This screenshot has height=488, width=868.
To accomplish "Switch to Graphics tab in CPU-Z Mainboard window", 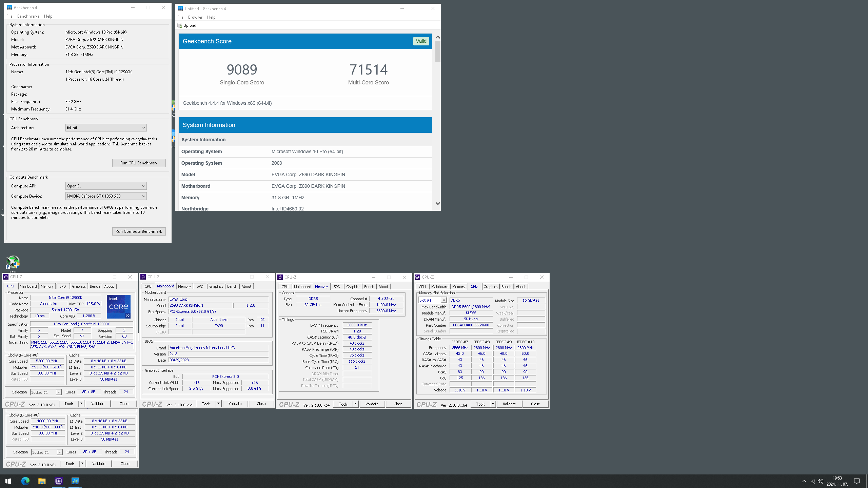I will (x=216, y=286).
